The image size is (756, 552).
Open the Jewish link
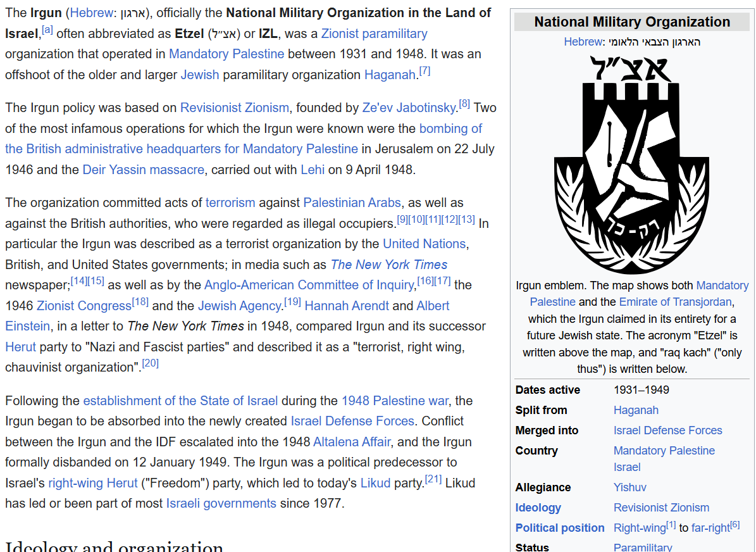click(200, 75)
